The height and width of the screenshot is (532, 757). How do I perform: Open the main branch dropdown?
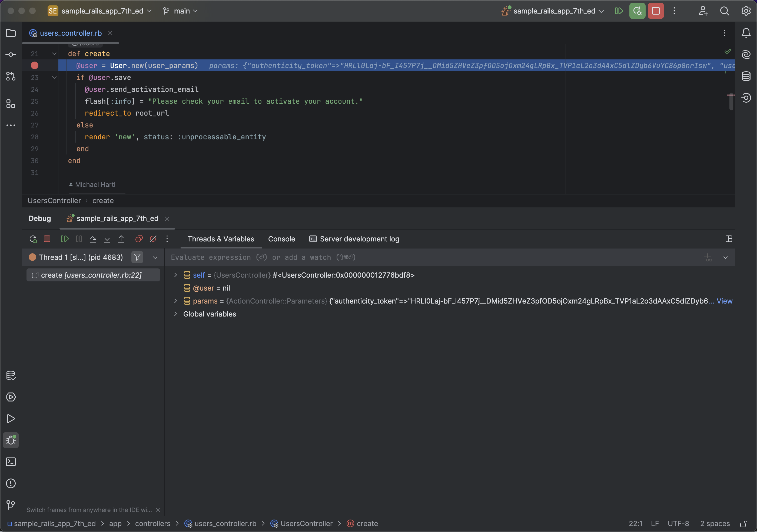(x=180, y=11)
